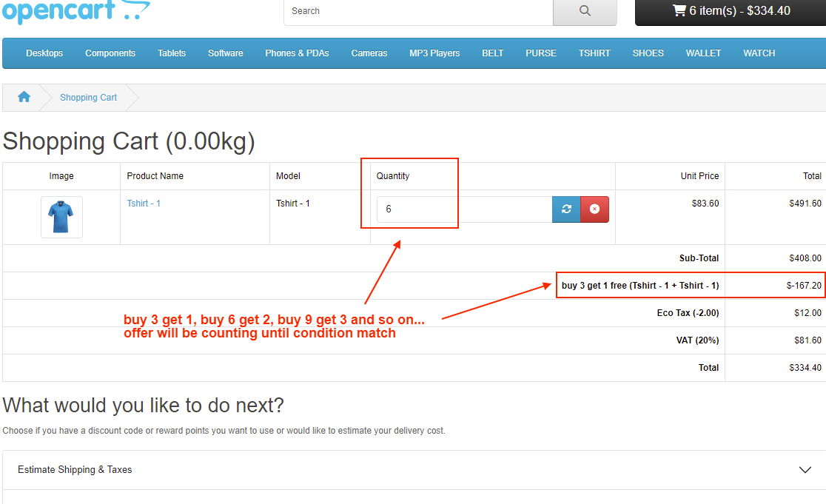
Task: Select the unit price $83.60
Action: pos(705,204)
